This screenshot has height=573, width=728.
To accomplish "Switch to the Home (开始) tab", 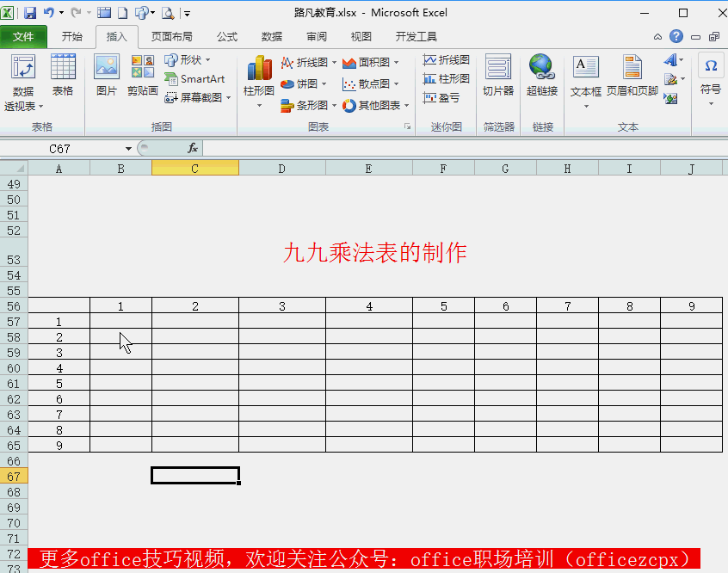I will [72, 37].
